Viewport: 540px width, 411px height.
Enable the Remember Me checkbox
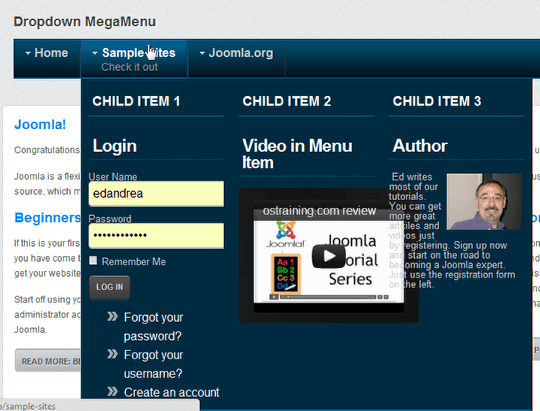tap(93, 260)
